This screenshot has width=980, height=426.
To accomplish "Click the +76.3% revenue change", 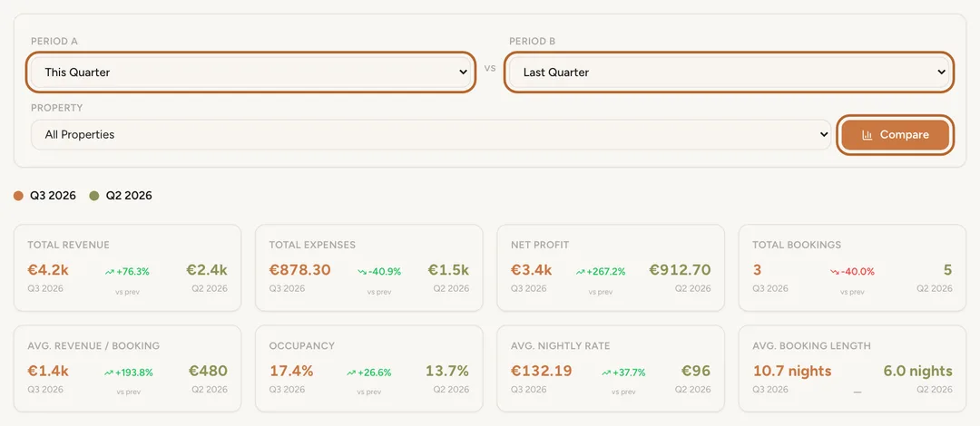I will [x=132, y=272].
